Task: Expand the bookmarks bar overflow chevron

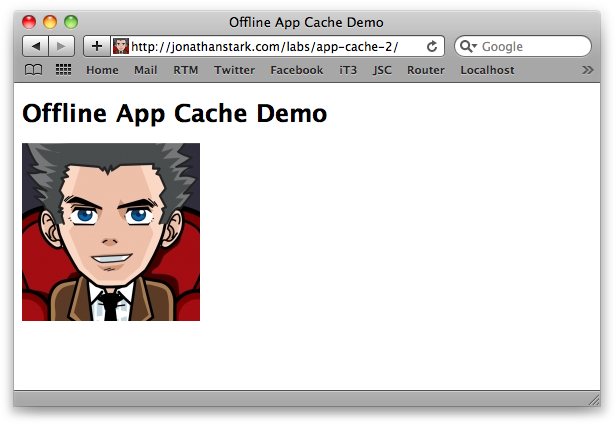Action: click(587, 70)
